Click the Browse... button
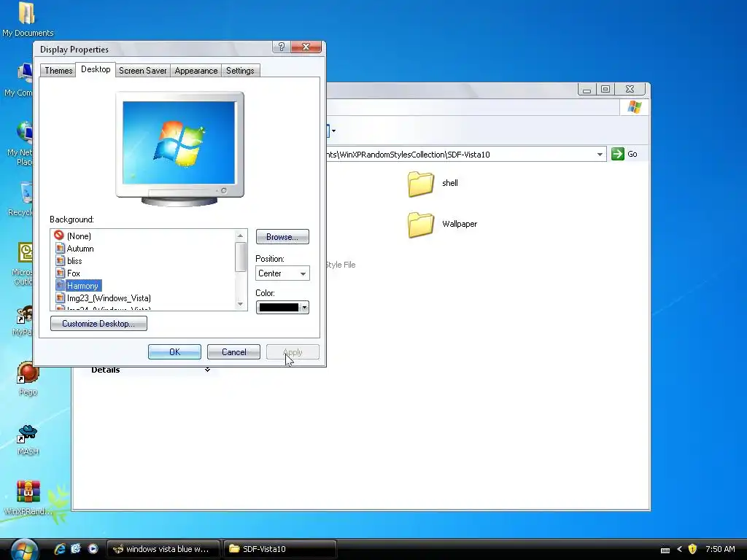The height and width of the screenshot is (560, 747). pos(282,237)
